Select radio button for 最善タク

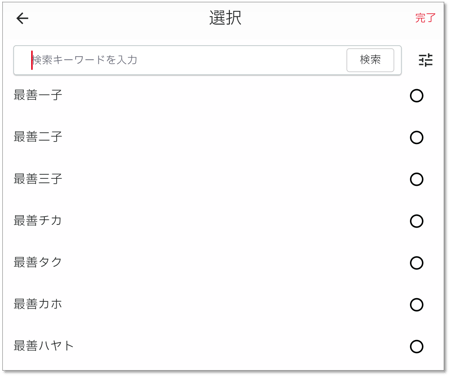[416, 263]
